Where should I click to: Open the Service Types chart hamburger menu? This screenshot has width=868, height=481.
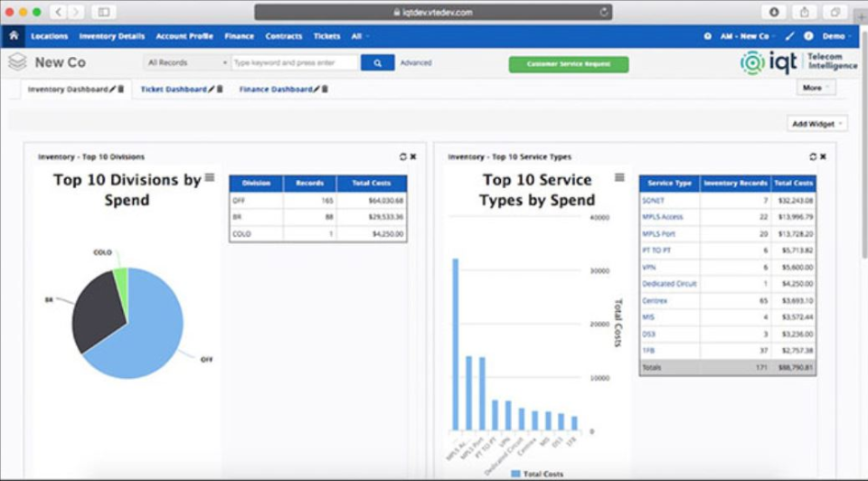[619, 177]
